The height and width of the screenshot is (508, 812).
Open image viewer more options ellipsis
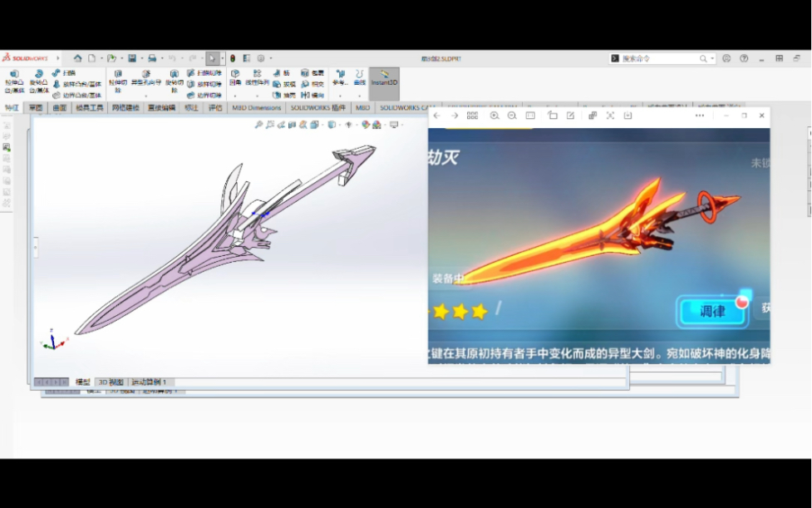[x=700, y=116]
